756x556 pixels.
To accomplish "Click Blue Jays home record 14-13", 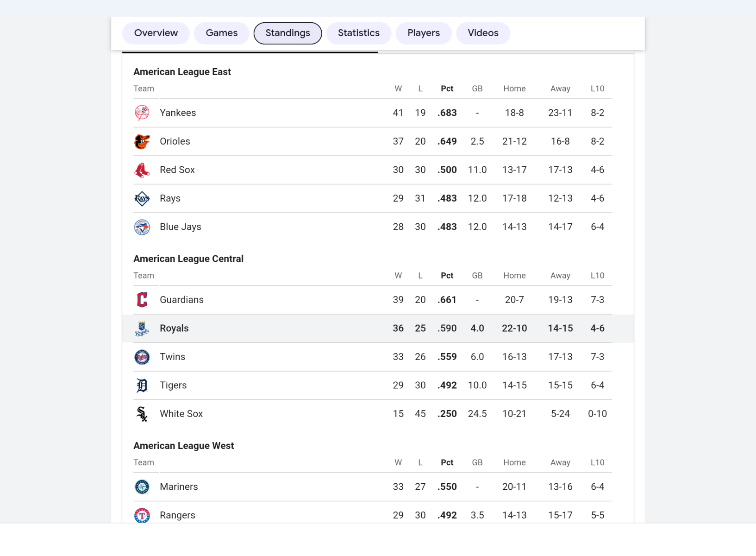I will (x=514, y=227).
